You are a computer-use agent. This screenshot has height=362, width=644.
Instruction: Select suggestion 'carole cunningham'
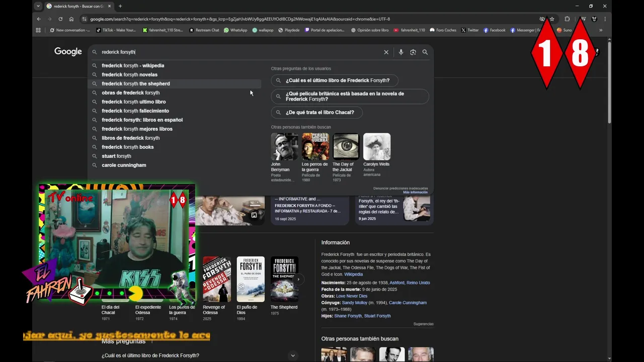[174, 165]
